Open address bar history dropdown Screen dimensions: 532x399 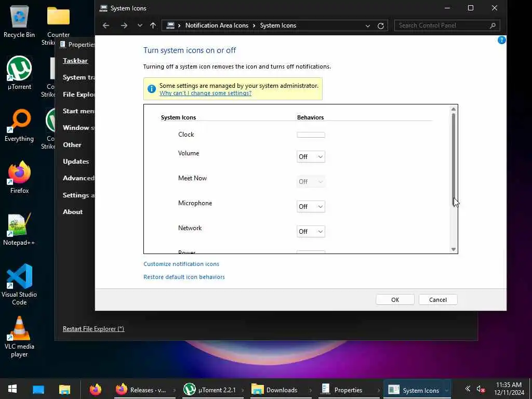click(x=367, y=26)
